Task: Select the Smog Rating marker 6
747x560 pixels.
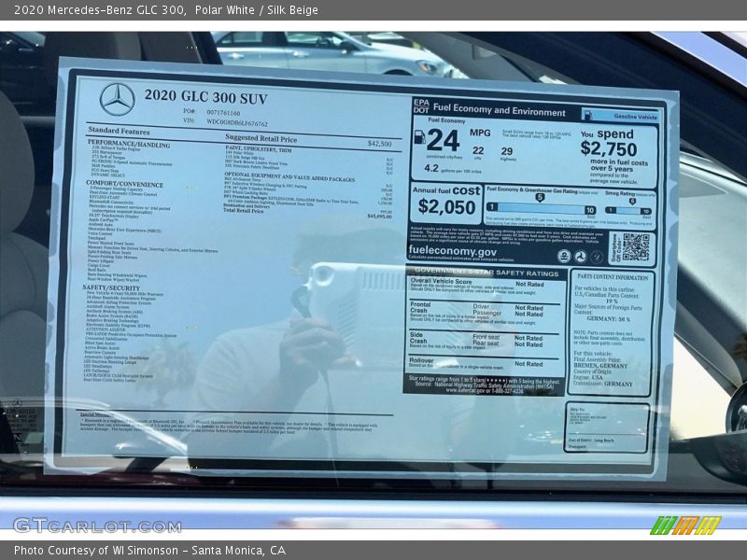Action: click(632, 202)
